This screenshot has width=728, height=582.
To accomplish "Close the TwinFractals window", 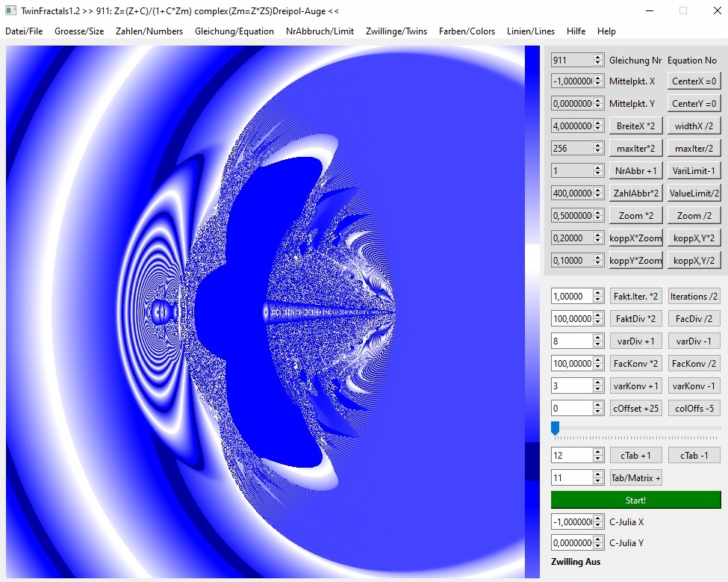I will (x=717, y=10).
